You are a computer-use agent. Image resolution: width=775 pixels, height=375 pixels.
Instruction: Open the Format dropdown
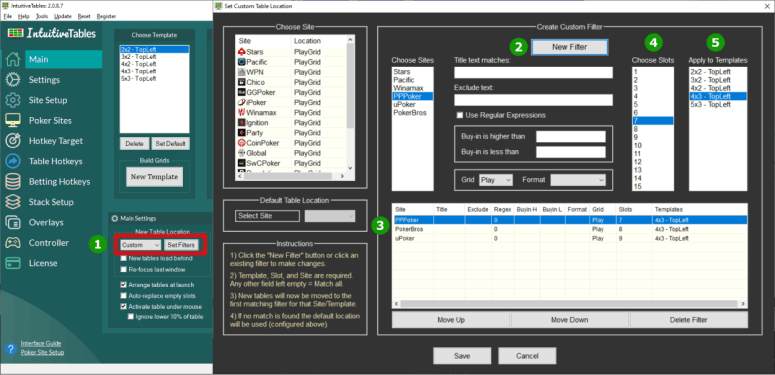tap(578, 180)
